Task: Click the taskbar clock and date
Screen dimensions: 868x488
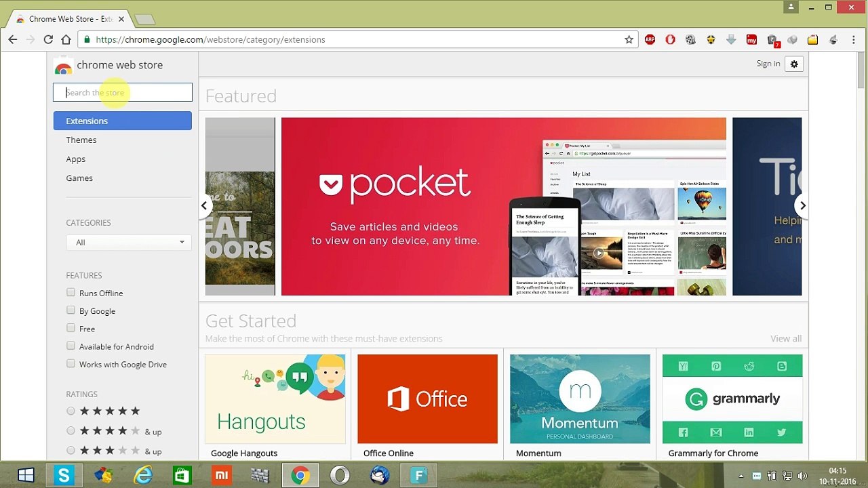Action: 837,476
